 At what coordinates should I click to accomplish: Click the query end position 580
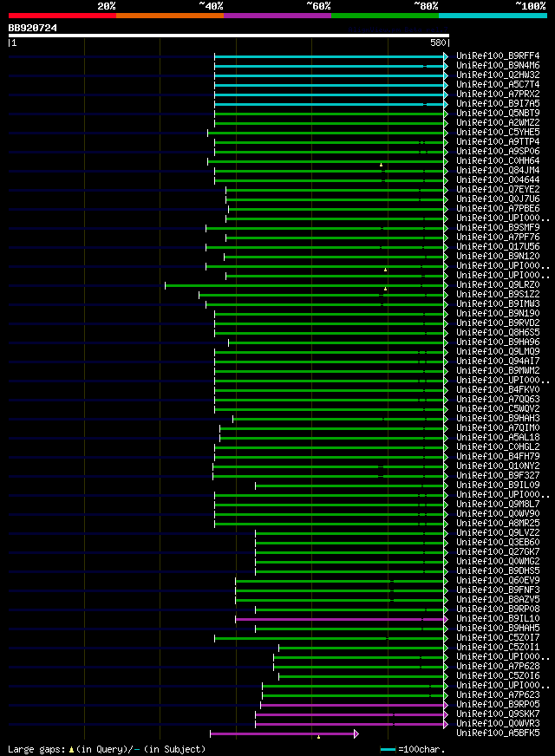point(438,42)
